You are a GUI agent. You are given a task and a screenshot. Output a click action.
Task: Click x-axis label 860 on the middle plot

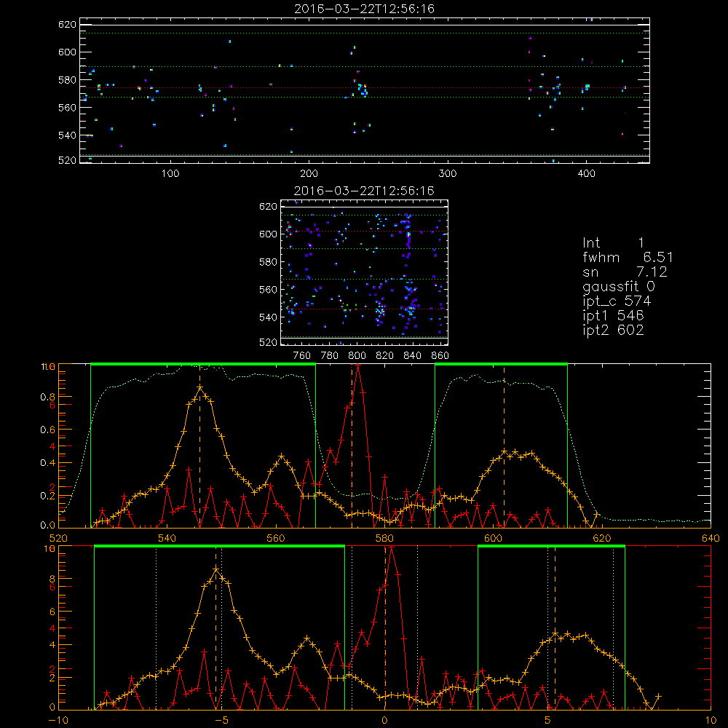(440, 356)
